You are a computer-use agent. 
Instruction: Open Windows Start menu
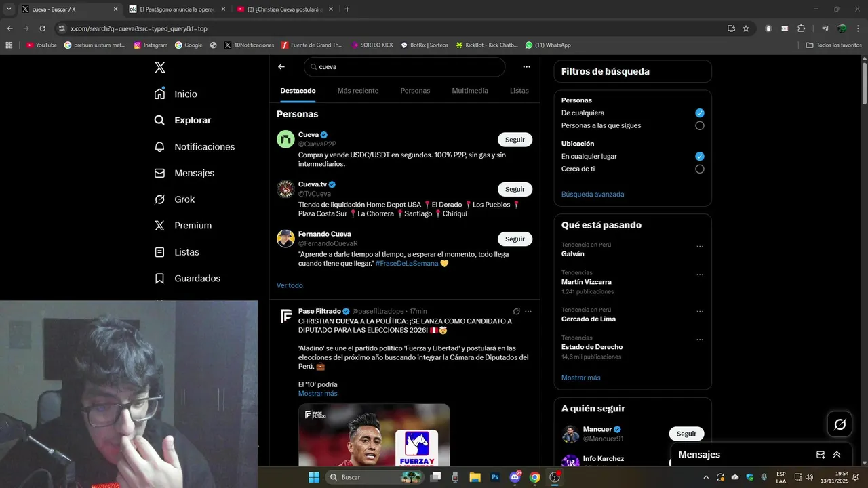click(x=314, y=477)
